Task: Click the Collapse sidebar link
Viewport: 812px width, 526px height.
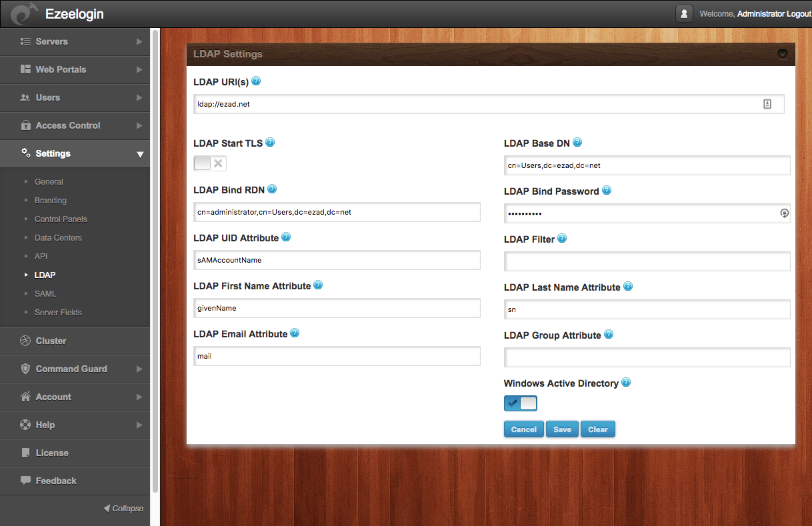Action: click(123, 508)
